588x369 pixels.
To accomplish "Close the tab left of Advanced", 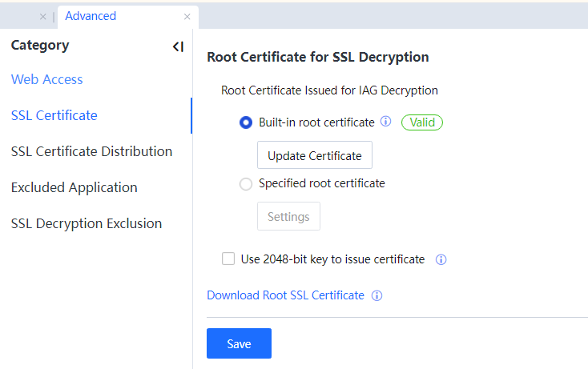I will click(x=42, y=16).
